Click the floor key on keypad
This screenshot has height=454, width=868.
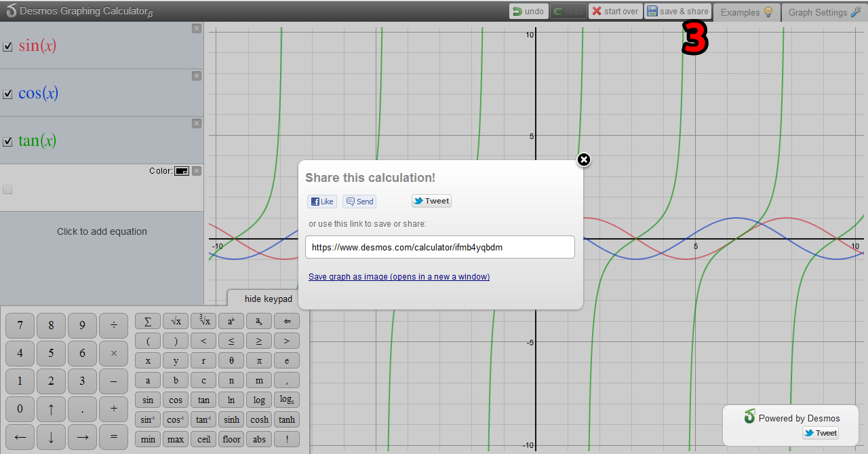tap(231, 439)
